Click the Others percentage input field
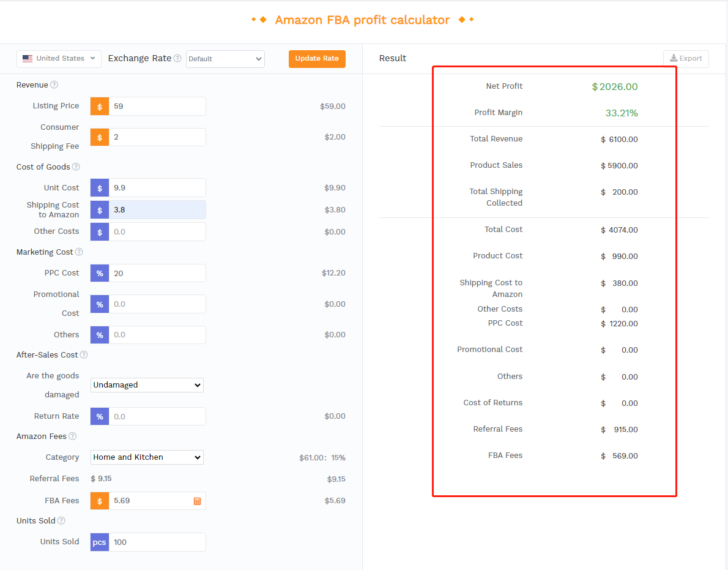 tap(157, 335)
